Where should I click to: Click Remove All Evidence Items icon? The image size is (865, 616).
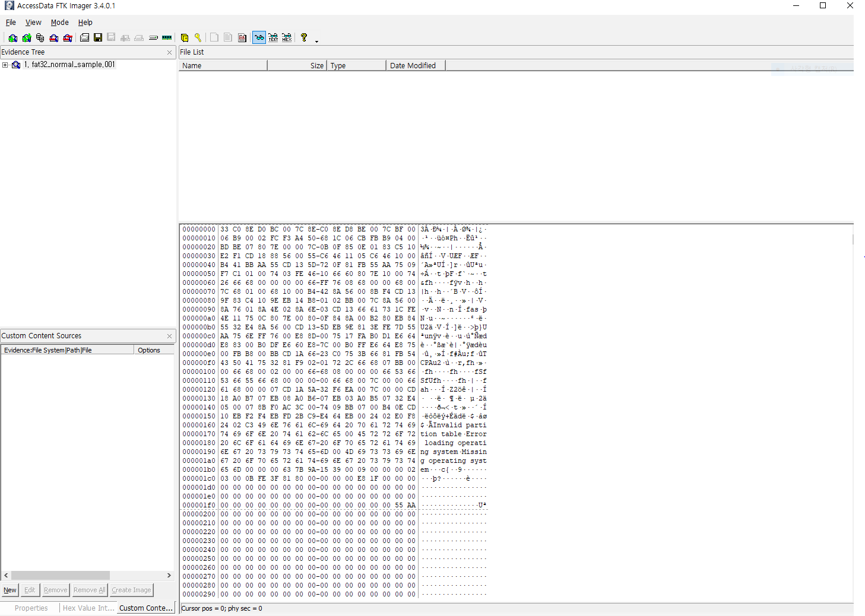68,37
